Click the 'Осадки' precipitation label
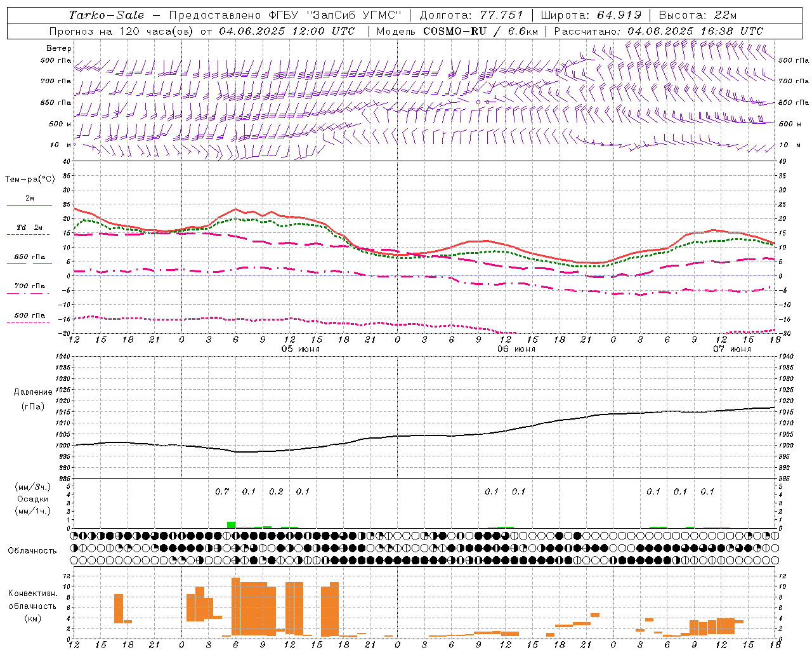Image resolution: width=812 pixels, height=650 pixels. 34,499
